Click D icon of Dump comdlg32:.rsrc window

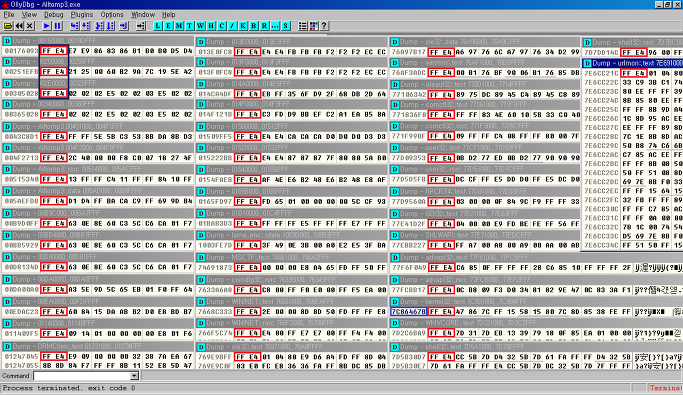pyautogui.click(x=201, y=280)
